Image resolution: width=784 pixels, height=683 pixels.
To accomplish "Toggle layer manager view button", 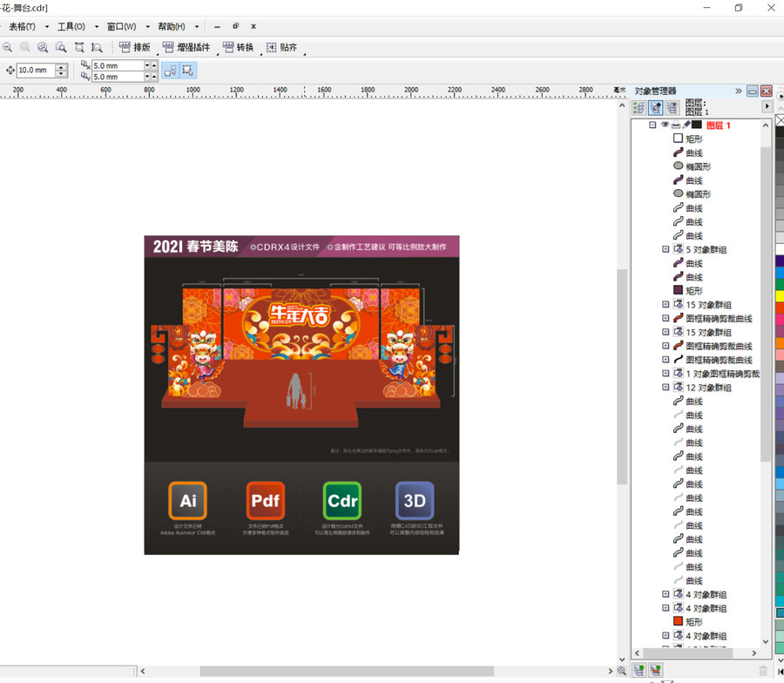I will [672, 107].
